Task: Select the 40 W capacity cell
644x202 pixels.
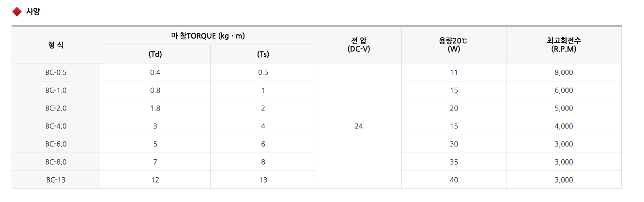Action: point(454,180)
